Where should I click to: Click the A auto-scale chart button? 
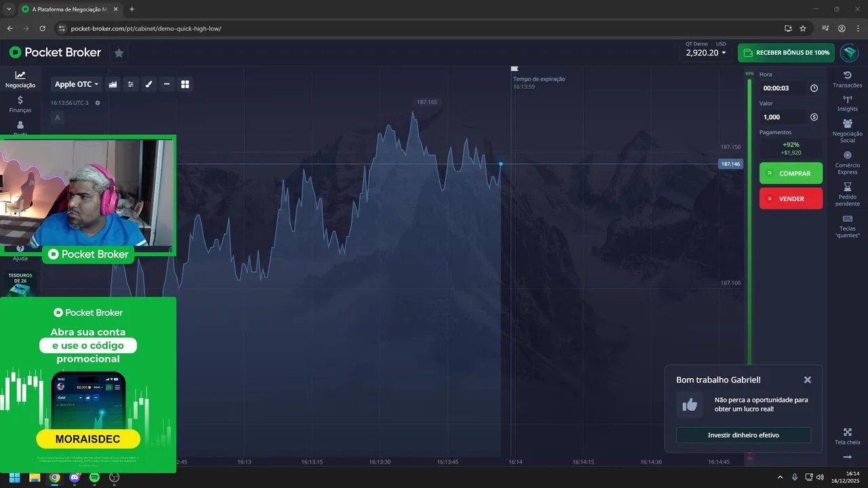point(57,118)
